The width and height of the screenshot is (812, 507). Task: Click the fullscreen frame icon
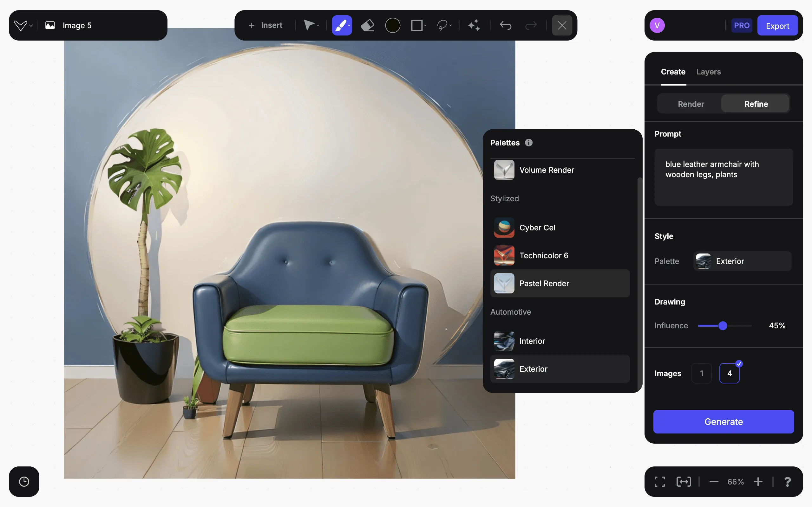coord(660,482)
